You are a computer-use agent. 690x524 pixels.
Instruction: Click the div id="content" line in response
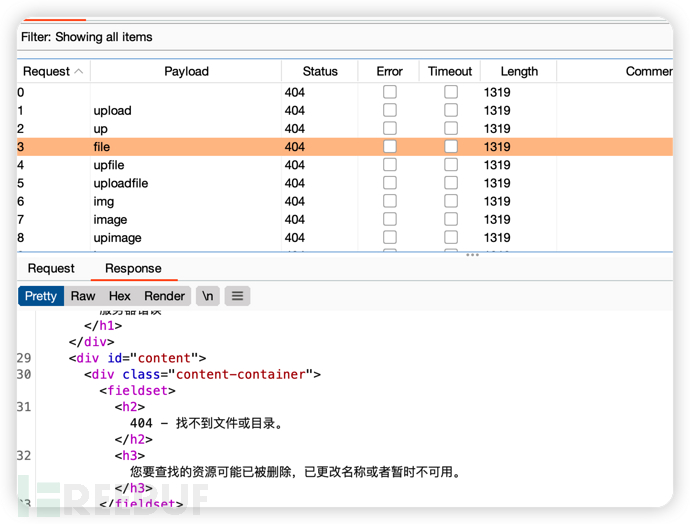137,358
